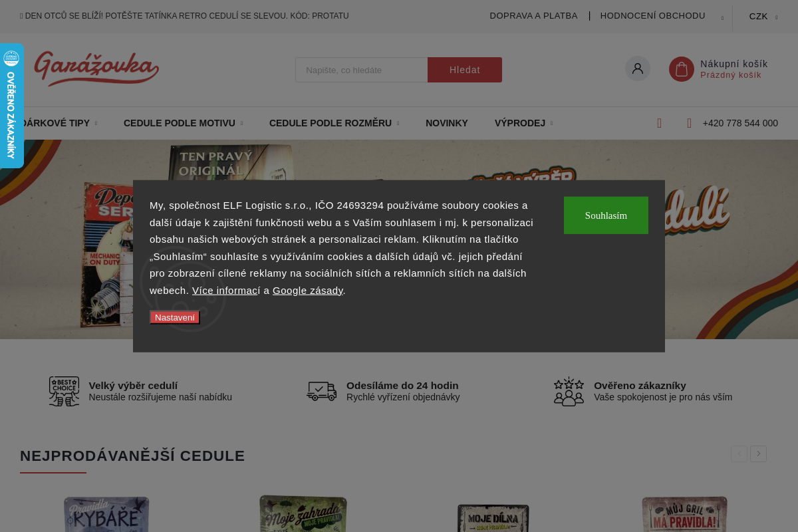Click the Den otců promo announcement text
Image resolution: width=798 pixels, height=532 pixels.
184,16
